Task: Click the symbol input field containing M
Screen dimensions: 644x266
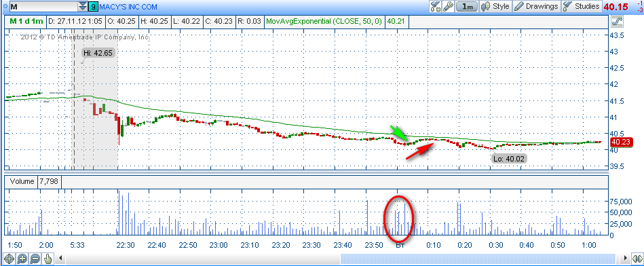Action: (43, 6)
